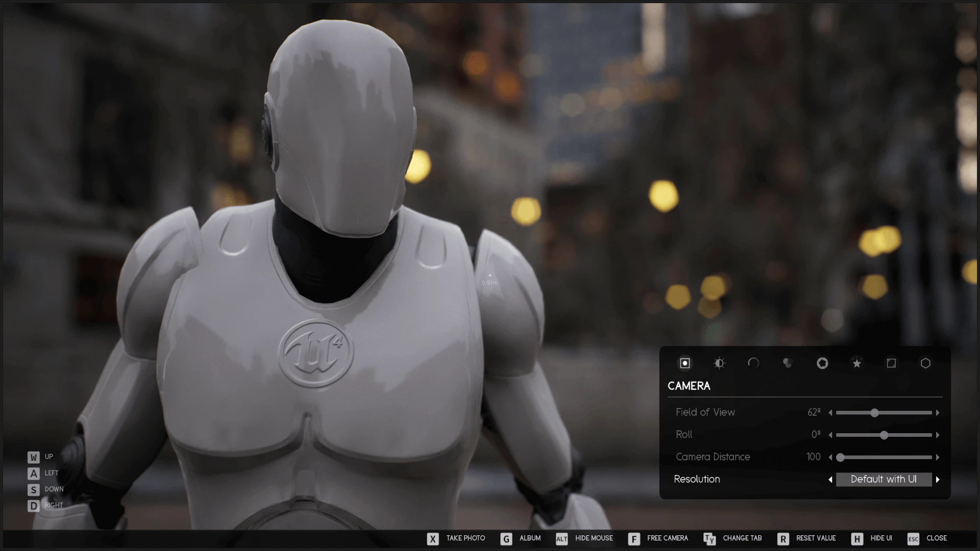
Task: Toggle Hide UI option
Action: click(872, 538)
